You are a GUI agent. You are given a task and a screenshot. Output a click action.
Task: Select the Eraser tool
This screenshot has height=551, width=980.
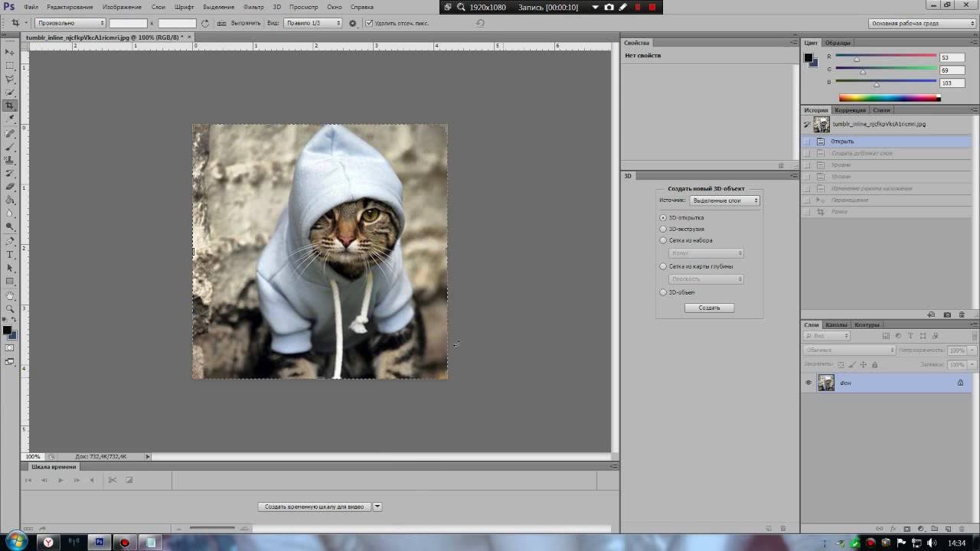point(10,187)
